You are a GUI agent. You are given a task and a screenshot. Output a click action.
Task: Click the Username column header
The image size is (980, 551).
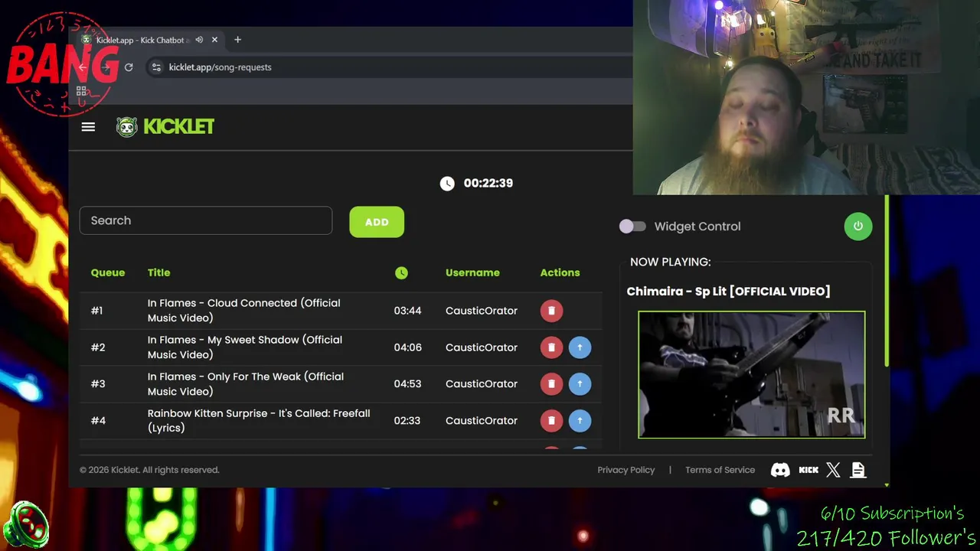472,272
